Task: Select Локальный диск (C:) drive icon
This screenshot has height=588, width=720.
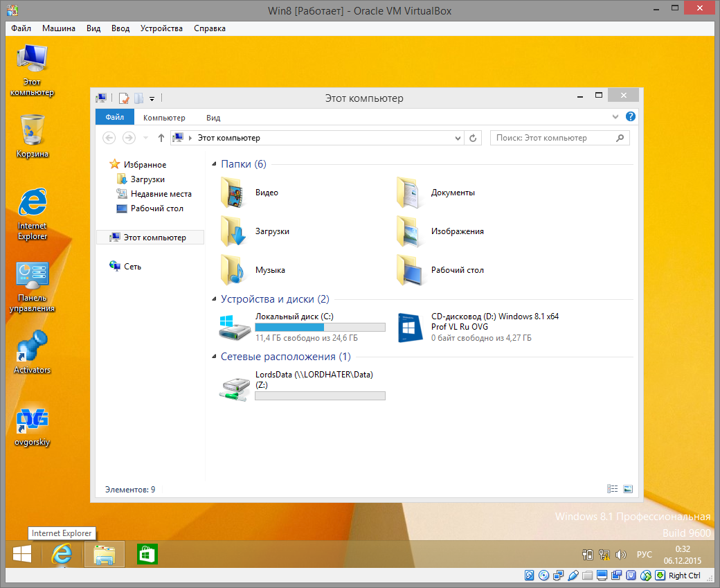Action: point(235,327)
